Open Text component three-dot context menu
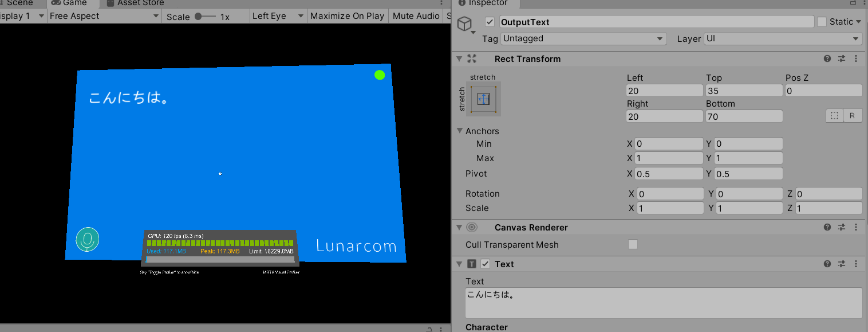Viewport: 868px width, 332px height. pos(856,264)
